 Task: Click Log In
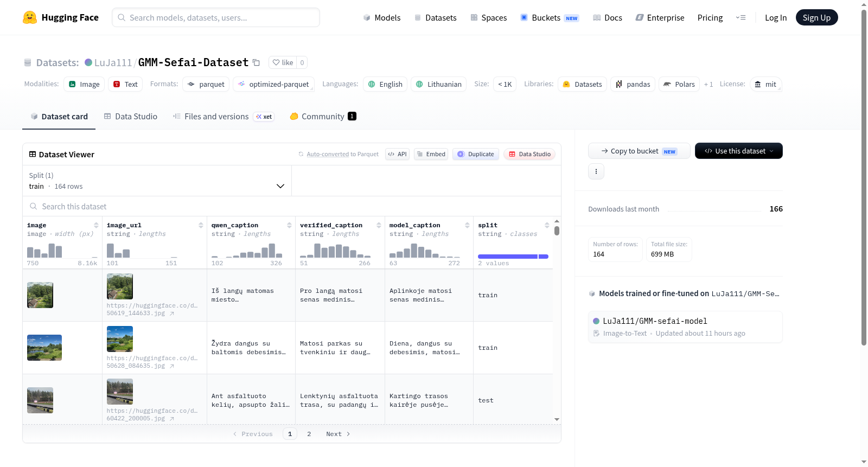click(776, 17)
